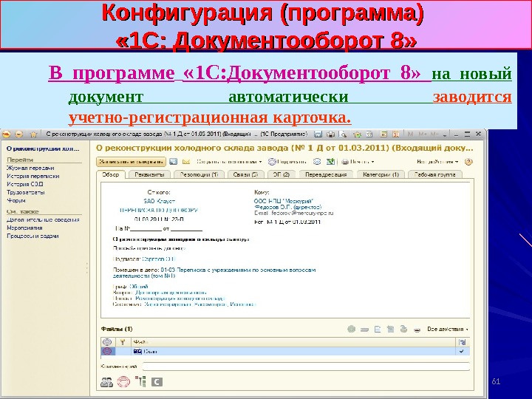Select the Скан file row
Viewport: 532px width, 399px height.
[285, 352]
